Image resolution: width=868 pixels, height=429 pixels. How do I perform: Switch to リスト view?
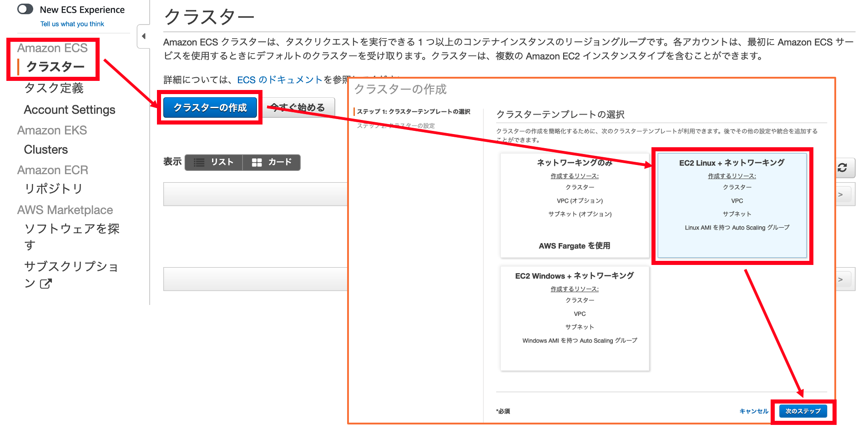(x=214, y=162)
